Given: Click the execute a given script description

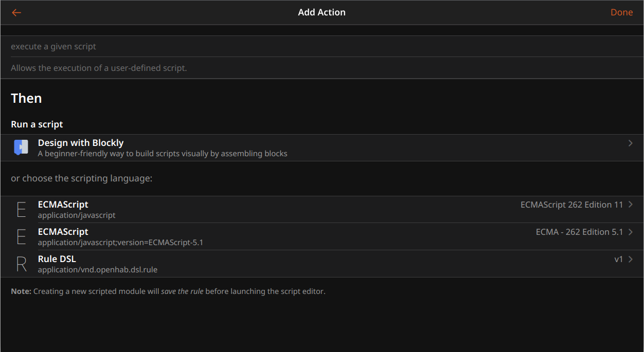Looking at the screenshot, I should (x=53, y=46).
